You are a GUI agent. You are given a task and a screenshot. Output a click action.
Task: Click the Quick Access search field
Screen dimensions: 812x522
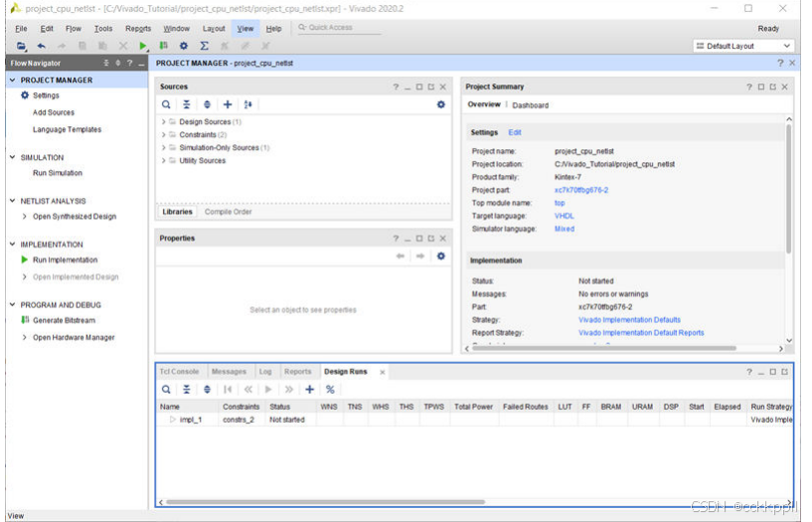(339, 28)
